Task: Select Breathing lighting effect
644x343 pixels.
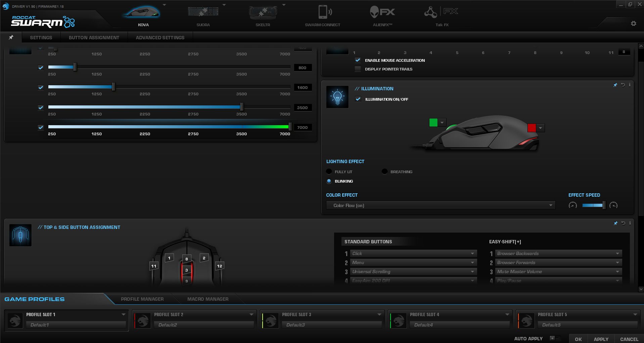Action: (385, 171)
